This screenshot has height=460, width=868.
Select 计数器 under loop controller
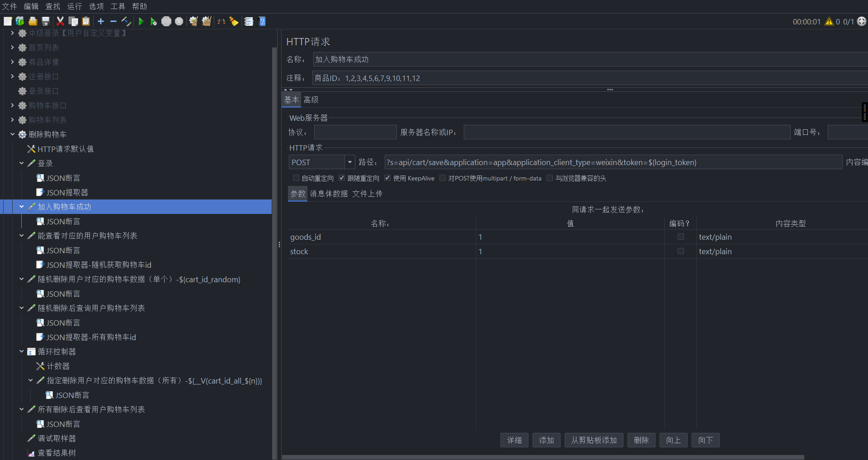pyautogui.click(x=58, y=366)
